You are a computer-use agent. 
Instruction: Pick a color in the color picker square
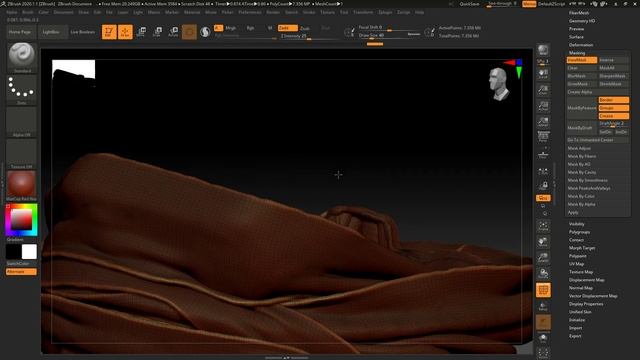pyautogui.click(x=21, y=220)
